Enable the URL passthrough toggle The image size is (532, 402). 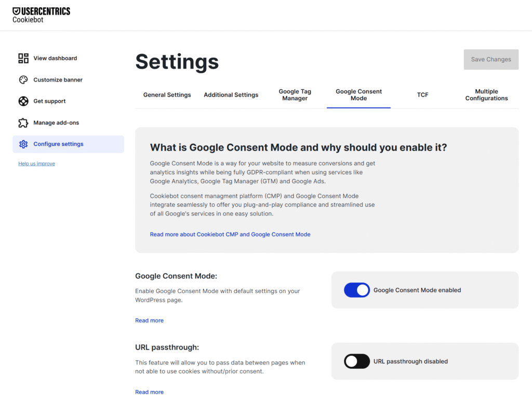[x=356, y=361]
